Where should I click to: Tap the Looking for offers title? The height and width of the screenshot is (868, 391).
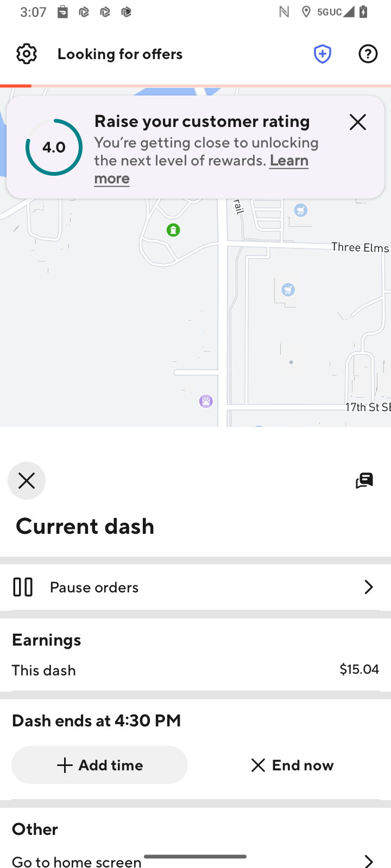coord(120,54)
